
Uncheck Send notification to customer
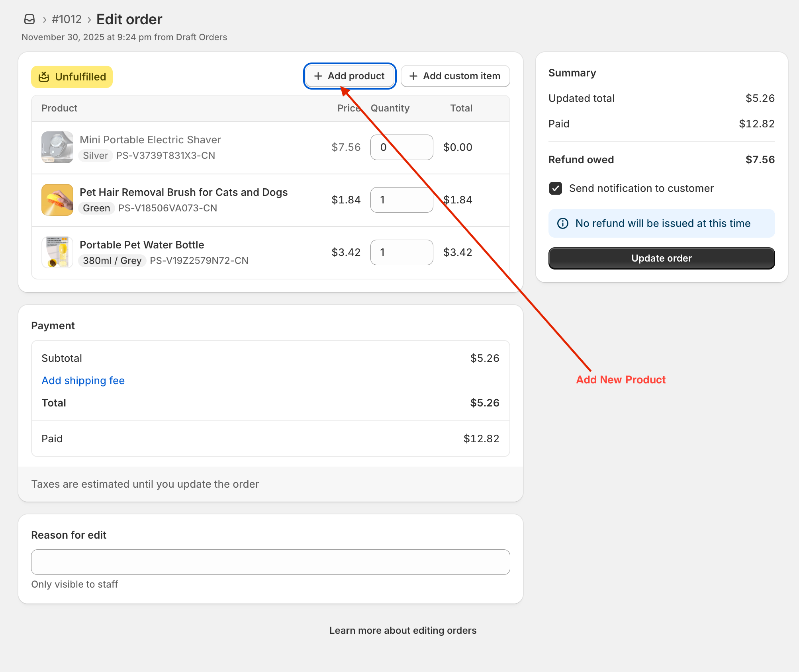tap(556, 188)
